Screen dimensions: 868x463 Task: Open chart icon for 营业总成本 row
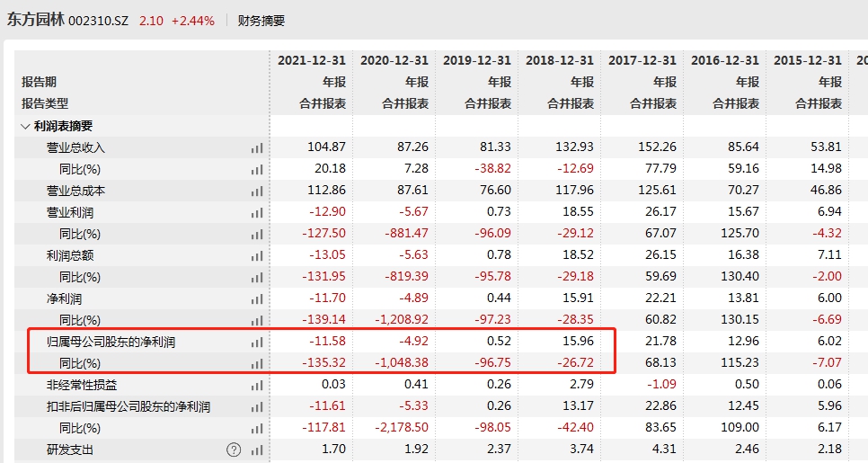tap(256, 191)
